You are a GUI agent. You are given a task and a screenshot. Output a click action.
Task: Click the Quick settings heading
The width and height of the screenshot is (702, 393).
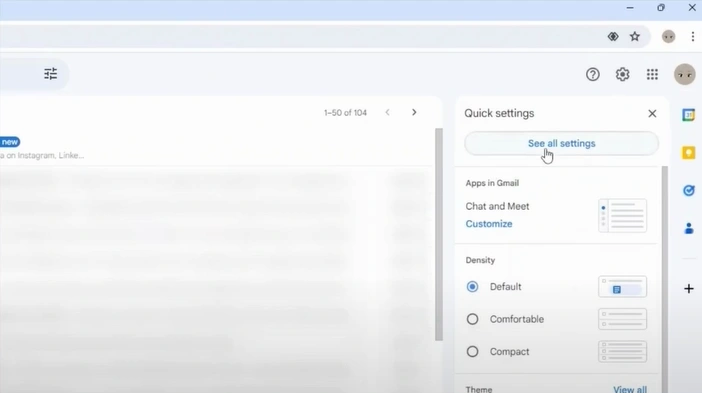(499, 113)
